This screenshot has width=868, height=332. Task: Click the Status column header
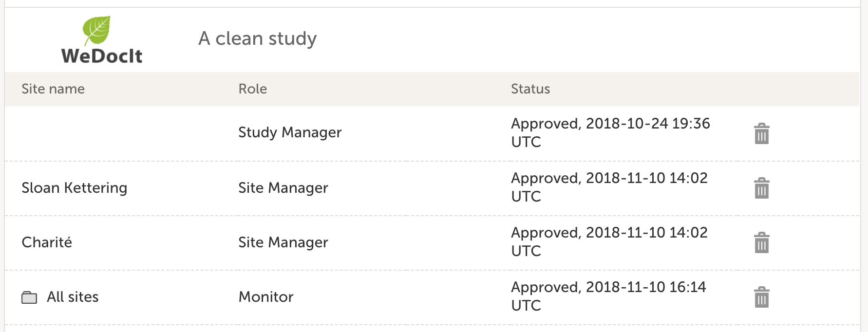tap(530, 89)
